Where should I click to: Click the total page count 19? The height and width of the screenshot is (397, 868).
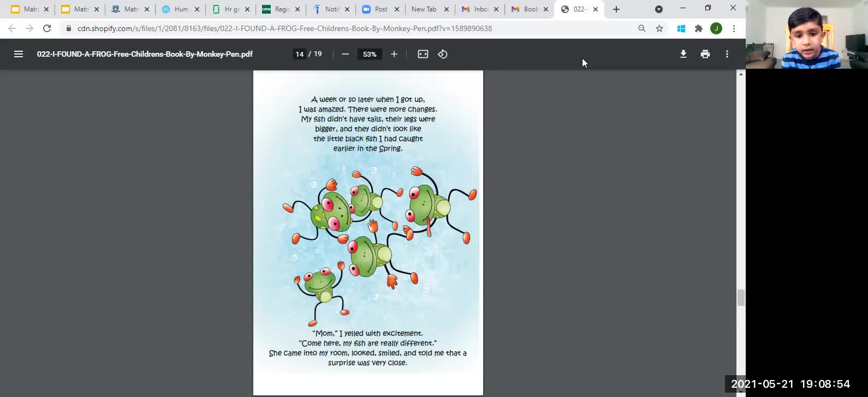coord(318,54)
